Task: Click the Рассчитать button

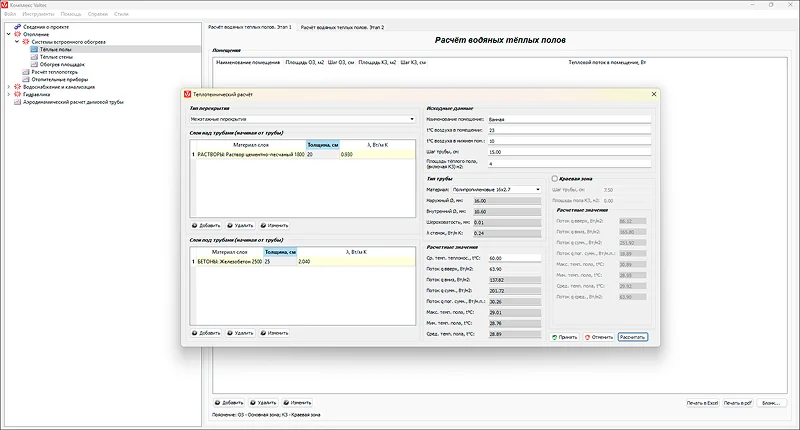Action: click(x=633, y=337)
